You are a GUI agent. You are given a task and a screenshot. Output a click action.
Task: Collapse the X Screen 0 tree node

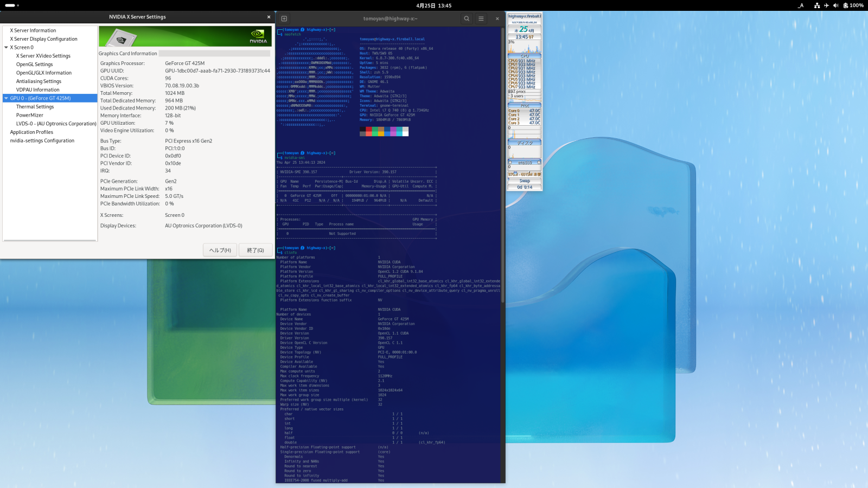tap(6, 48)
